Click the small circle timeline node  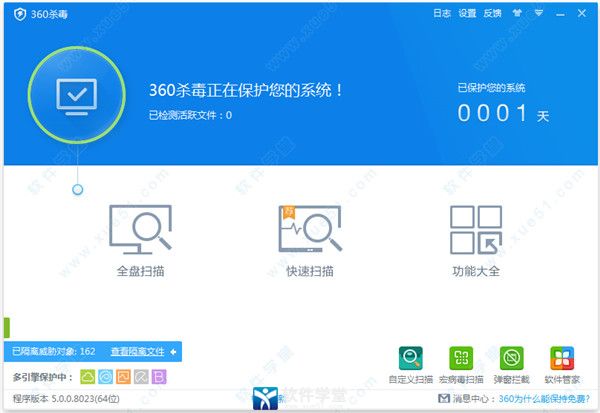click(x=78, y=189)
